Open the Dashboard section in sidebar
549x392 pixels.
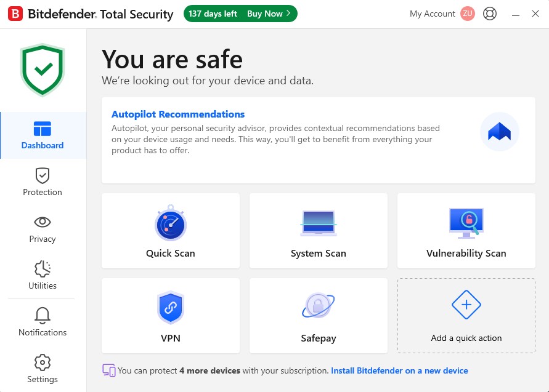pyautogui.click(x=43, y=135)
